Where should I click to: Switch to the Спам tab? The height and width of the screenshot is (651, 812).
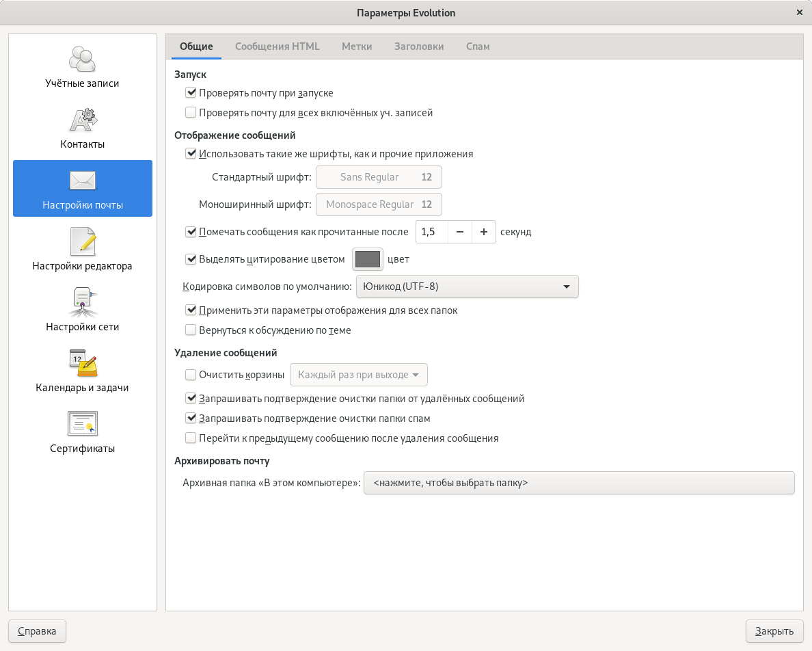[478, 46]
